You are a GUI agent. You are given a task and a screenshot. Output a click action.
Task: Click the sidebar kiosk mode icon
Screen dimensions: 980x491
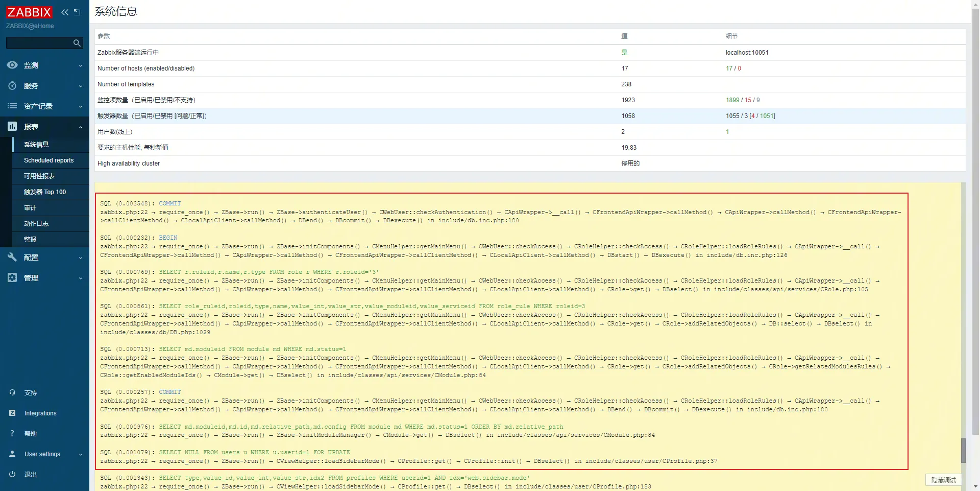pos(77,12)
